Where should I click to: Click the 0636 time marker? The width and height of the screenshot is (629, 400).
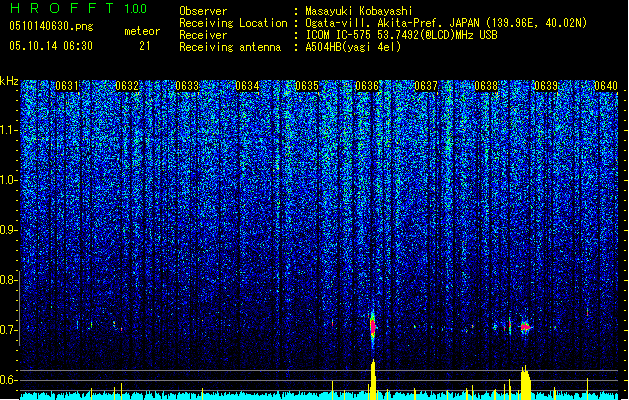[367, 86]
